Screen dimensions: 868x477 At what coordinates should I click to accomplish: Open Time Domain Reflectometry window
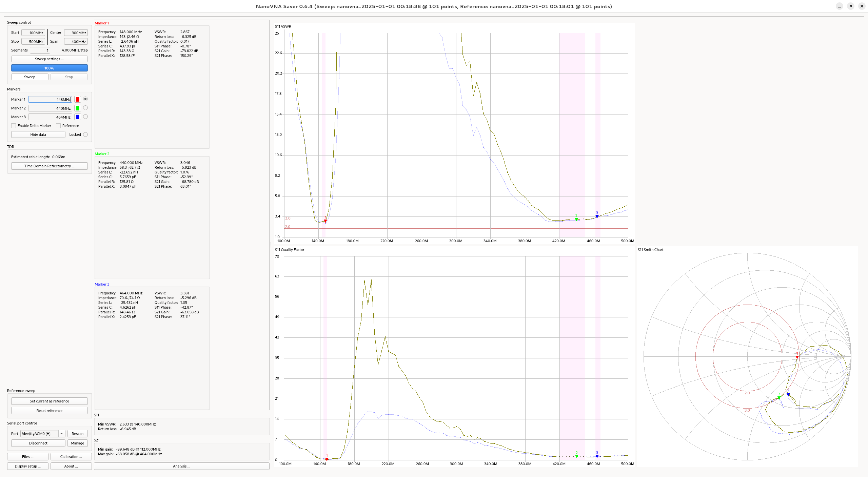coord(50,166)
